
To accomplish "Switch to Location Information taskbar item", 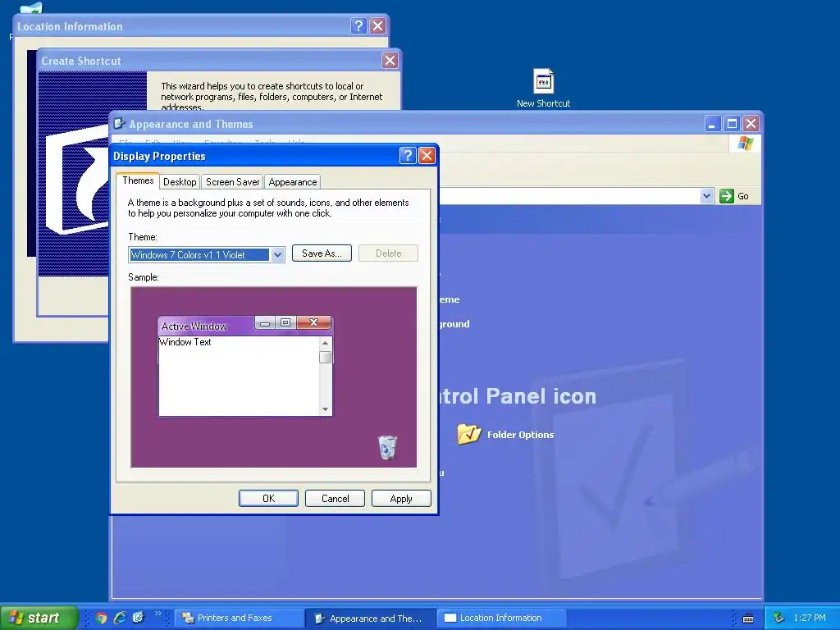I will point(501,619).
